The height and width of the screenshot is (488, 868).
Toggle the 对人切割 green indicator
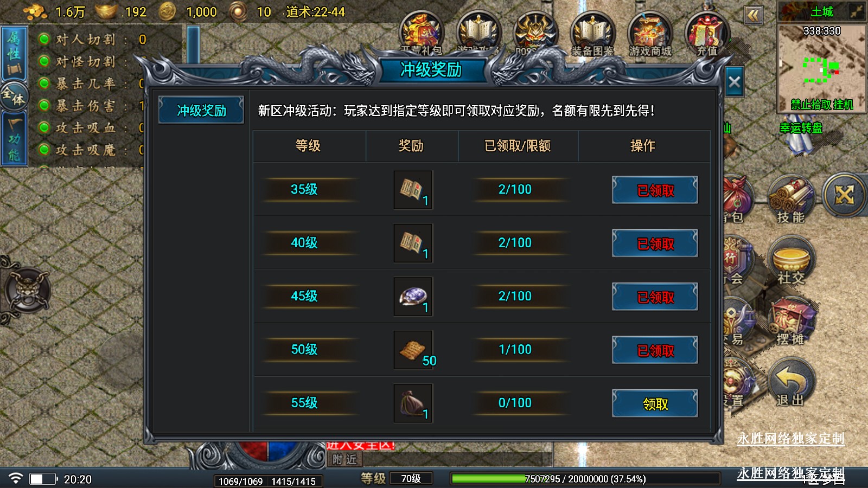[x=44, y=39]
